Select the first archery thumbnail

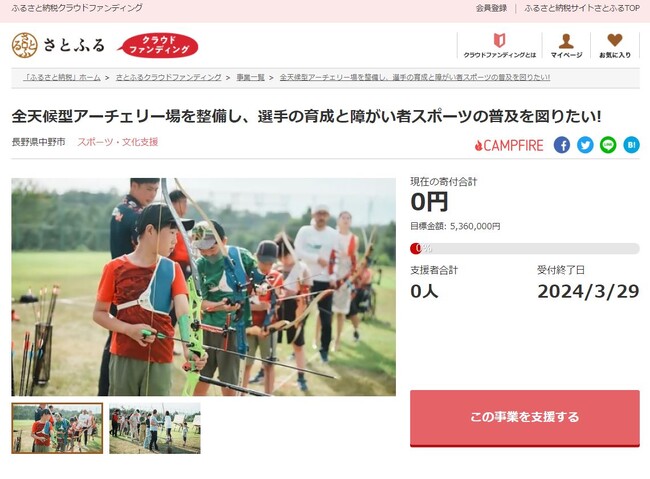57,428
